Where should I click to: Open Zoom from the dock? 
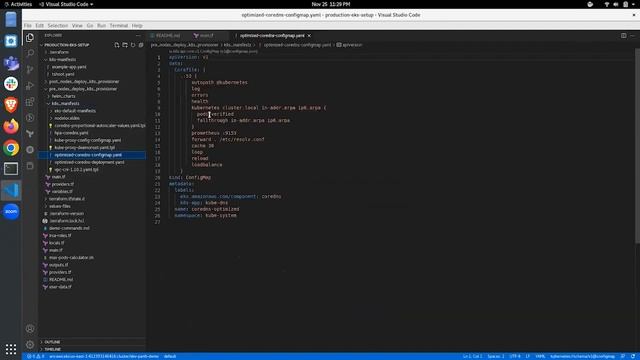[x=11, y=211]
